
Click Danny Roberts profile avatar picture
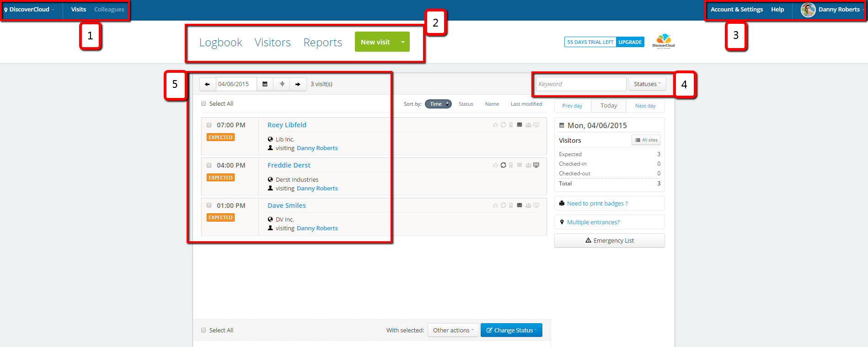(x=808, y=10)
